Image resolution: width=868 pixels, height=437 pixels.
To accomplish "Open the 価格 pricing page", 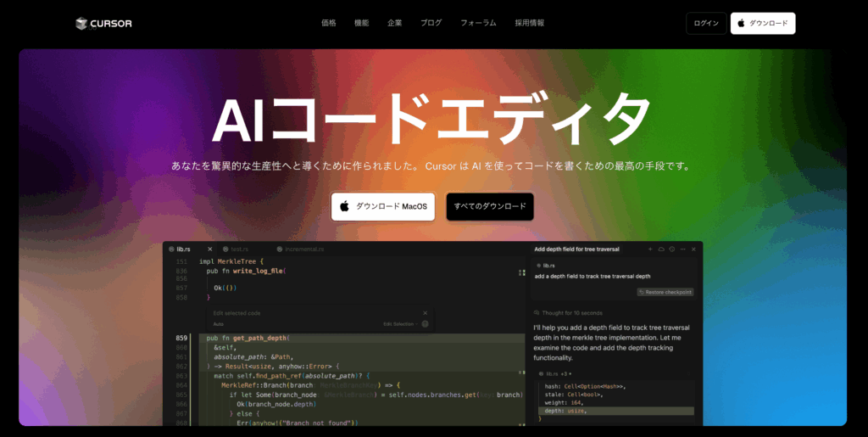I will [328, 23].
